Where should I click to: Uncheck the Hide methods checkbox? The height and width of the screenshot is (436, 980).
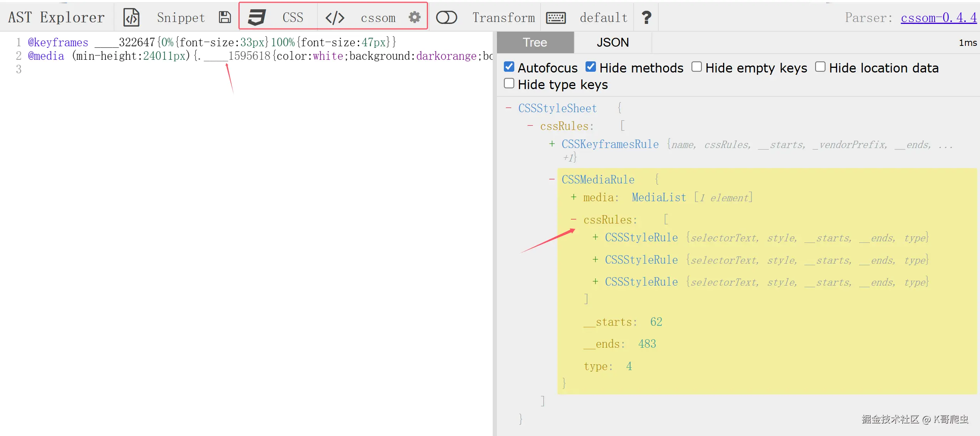point(591,67)
